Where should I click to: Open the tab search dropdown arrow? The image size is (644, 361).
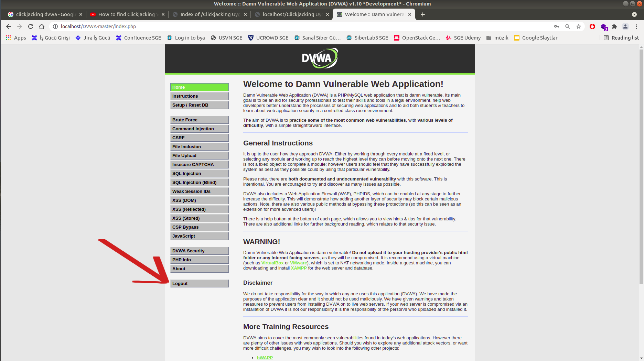point(634,14)
